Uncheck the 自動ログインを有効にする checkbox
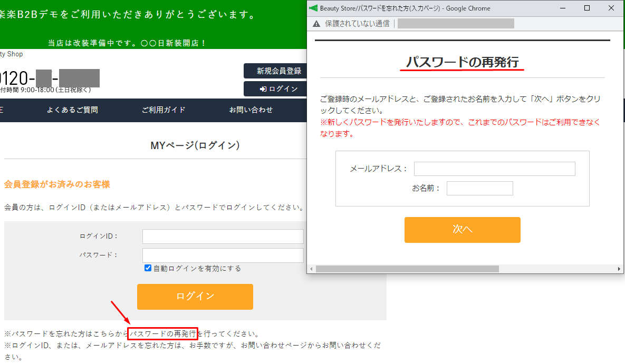This screenshot has height=364, width=625. pyautogui.click(x=148, y=268)
